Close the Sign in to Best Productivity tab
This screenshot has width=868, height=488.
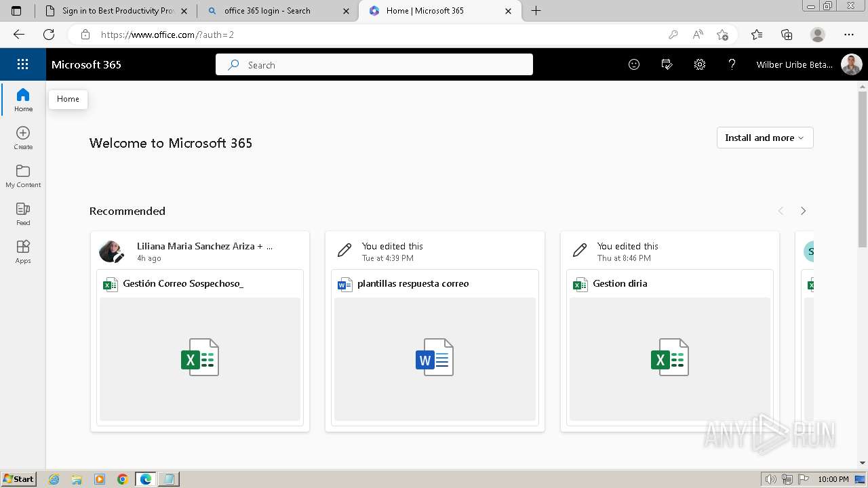tap(184, 11)
